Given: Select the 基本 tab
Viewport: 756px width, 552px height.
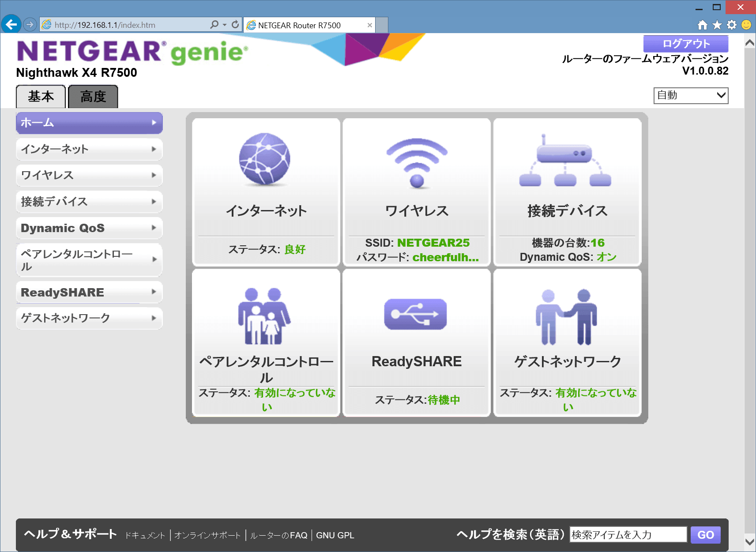Looking at the screenshot, I should click(x=41, y=97).
